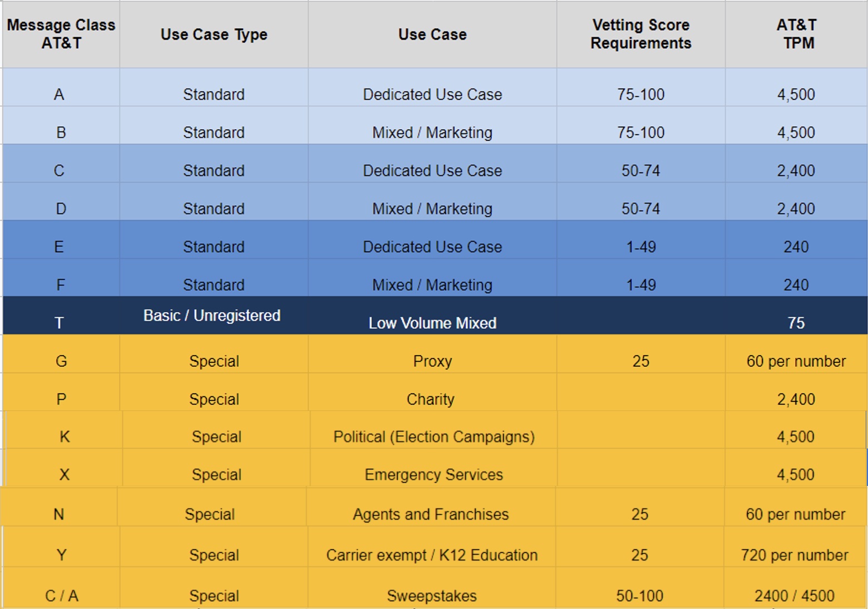This screenshot has height=609, width=868.
Task: Click the 'Charity' use case cell
Action: click(430, 399)
